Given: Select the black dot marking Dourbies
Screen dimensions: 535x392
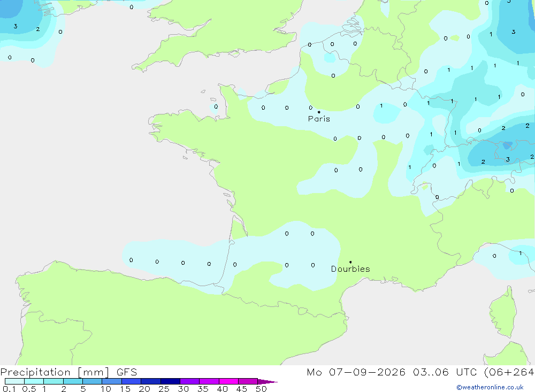Looking at the screenshot, I should click(x=350, y=262).
